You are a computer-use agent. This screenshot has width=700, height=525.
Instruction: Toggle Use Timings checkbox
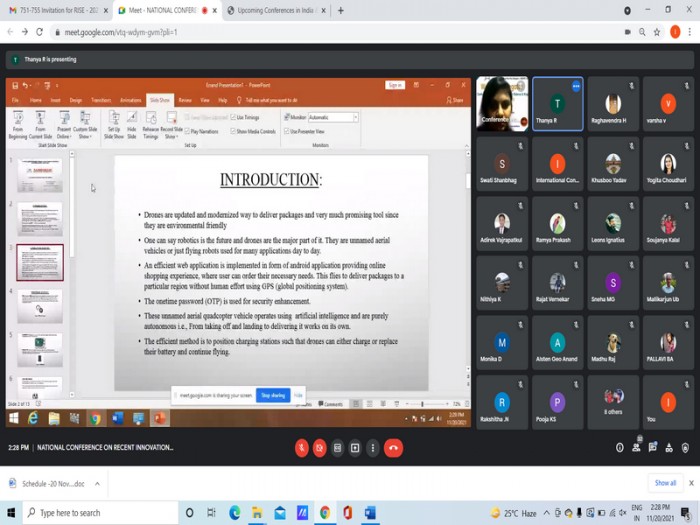[234, 117]
